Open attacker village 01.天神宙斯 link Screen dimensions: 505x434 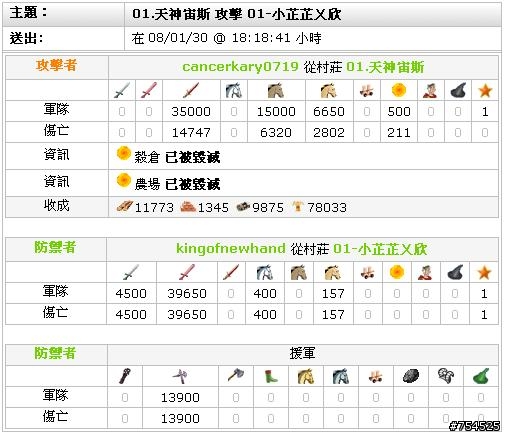click(x=385, y=67)
